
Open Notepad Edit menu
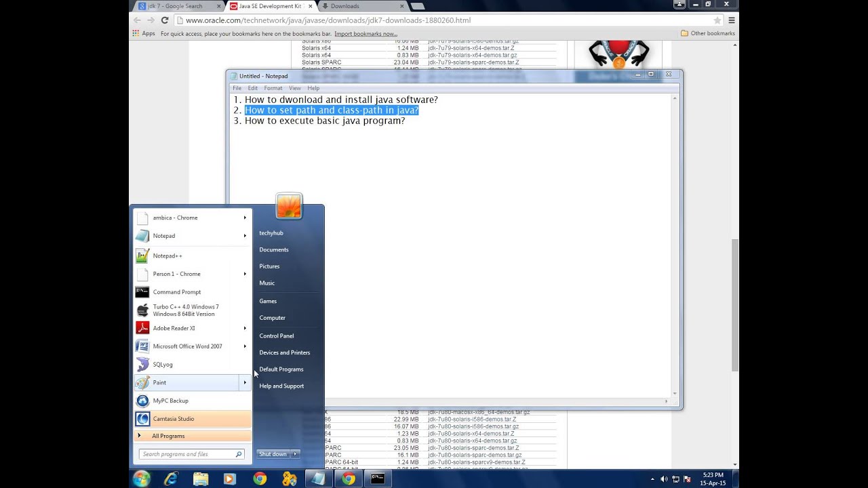click(x=253, y=88)
